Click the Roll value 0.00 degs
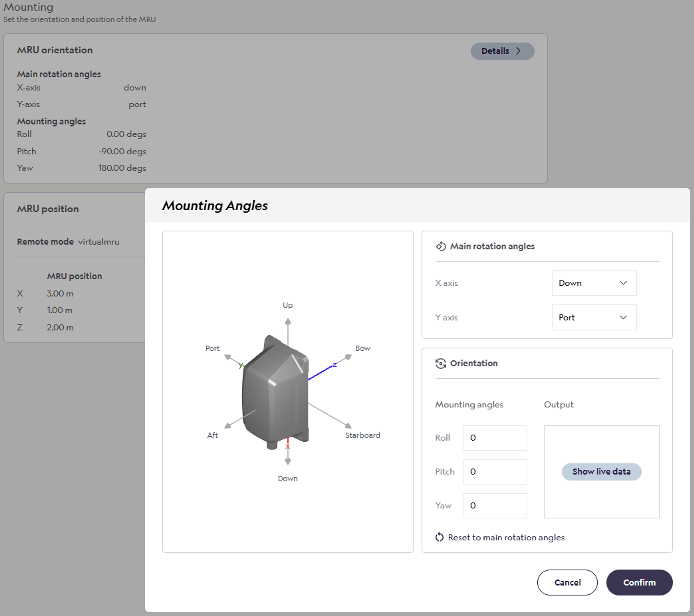This screenshot has height=616, width=694. tap(126, 134)
